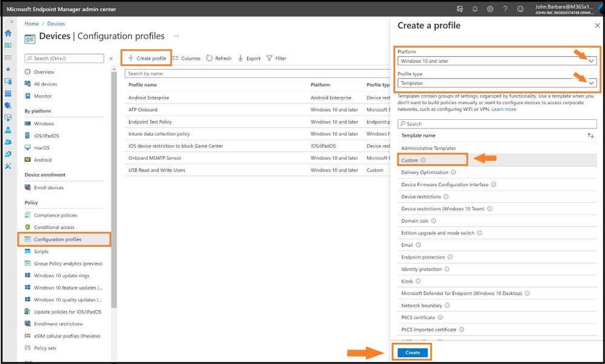Show info for Custom template
Viewport: 605px width, 364px height.
[x=423, y=160]
